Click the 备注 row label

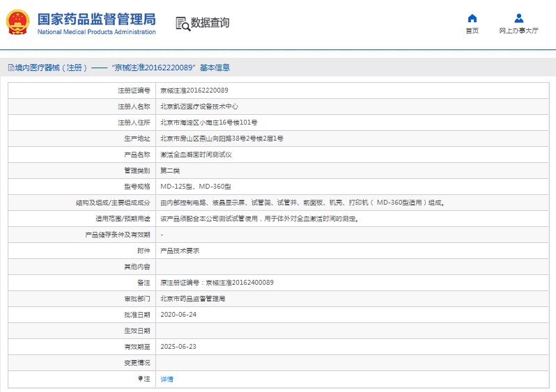[x=144, y=283]
